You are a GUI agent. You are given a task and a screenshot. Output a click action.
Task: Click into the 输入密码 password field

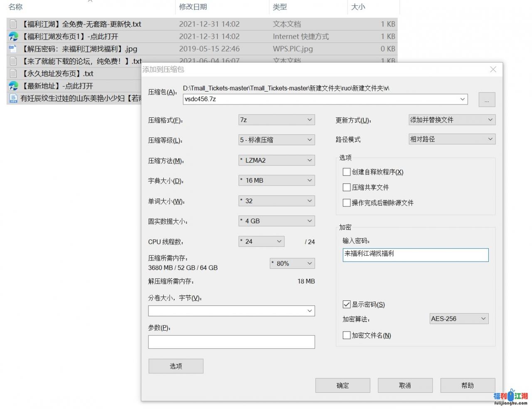pyautogui.click(x=415, y=255)
